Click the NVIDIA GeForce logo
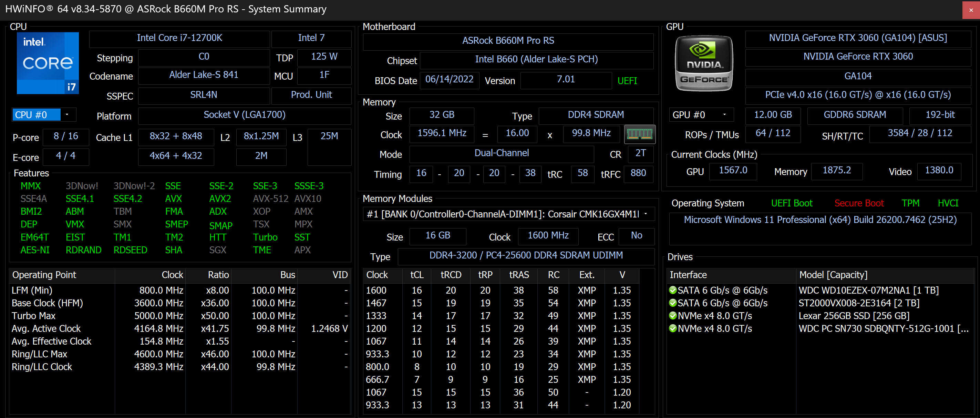Screen dimensions: 980x418 [703, 63]
